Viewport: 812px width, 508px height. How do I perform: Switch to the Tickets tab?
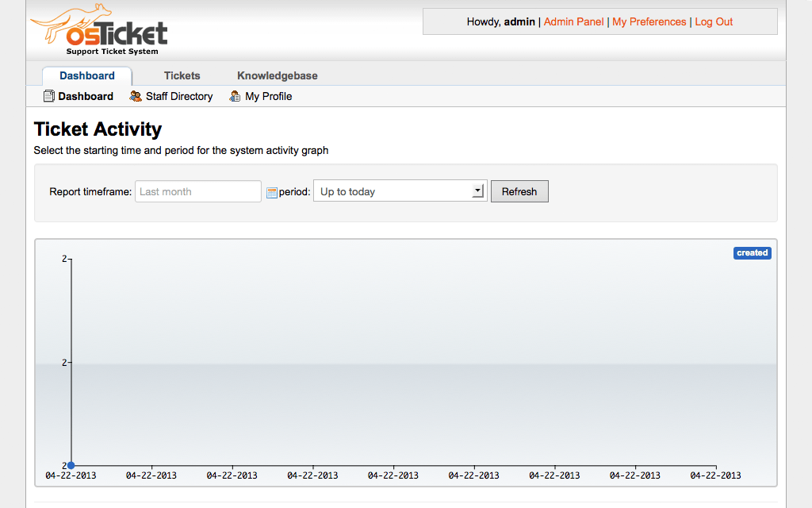pos(182,75)
